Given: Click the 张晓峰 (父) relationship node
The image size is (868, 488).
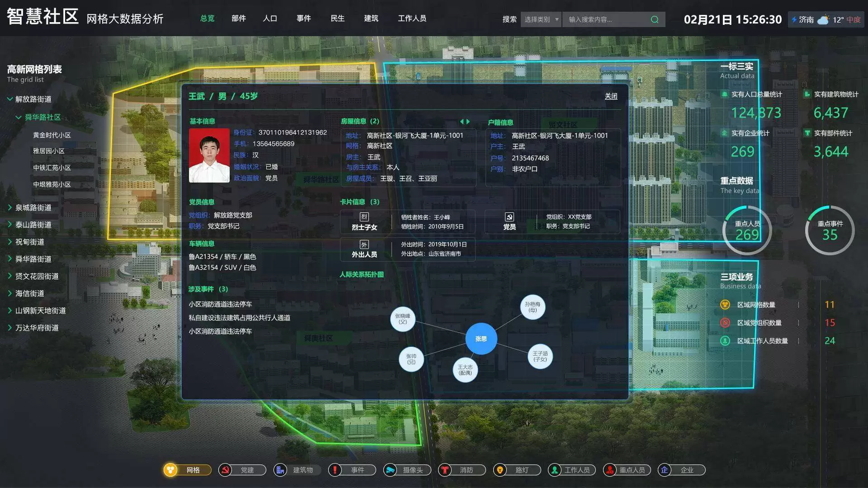Looking at the screenshot, I should click(x=402, y=319).
